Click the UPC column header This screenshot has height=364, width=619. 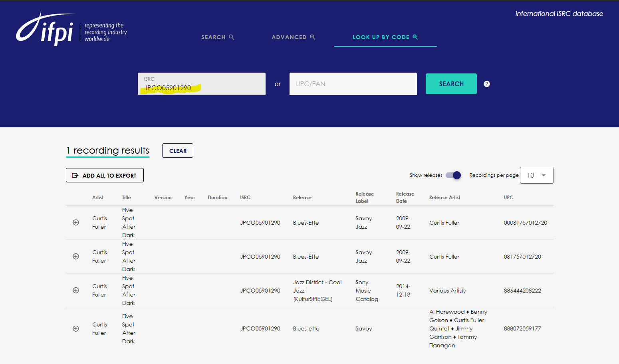point(508,198)
